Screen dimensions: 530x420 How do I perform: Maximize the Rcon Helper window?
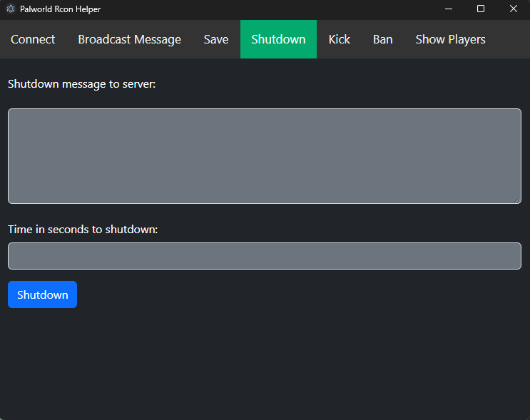[x=481, y=9]
